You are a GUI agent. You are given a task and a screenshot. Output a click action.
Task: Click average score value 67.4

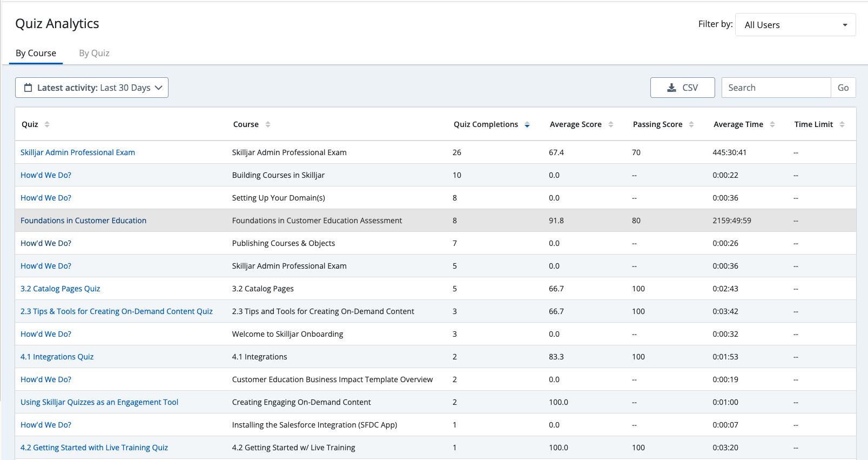tap(556, 152)
